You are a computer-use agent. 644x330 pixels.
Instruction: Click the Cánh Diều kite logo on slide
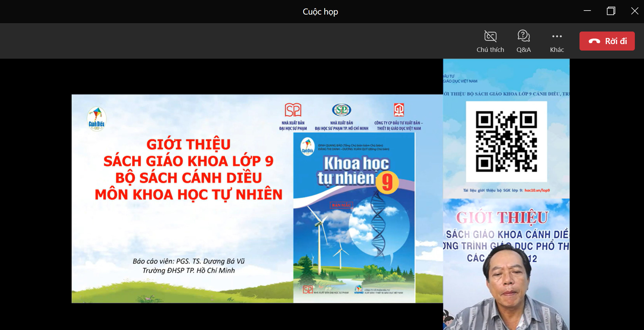pos(97,119)
